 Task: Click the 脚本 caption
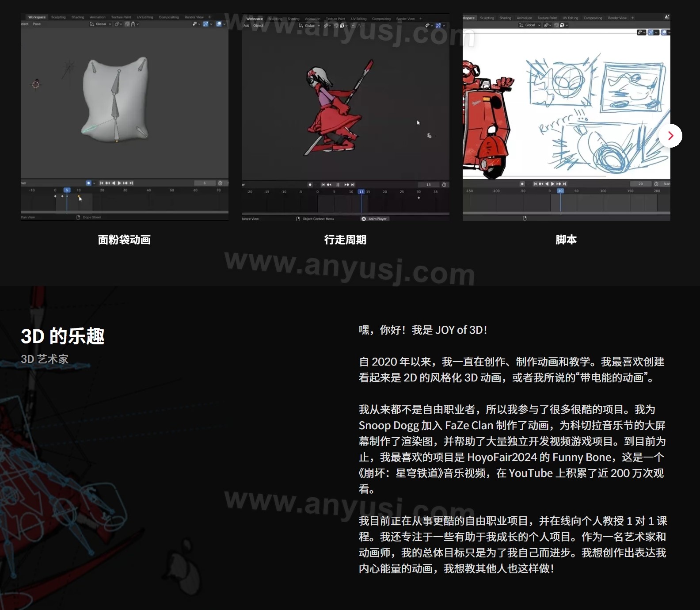tap(566, 240)
